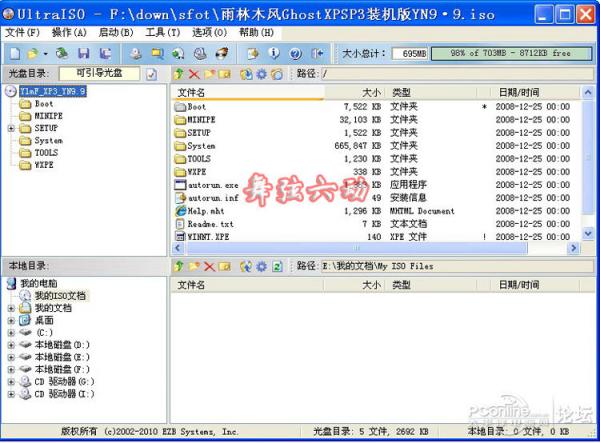The width and height of the screenshot is (600, 443).
Task: Click the Make CD image toolbar icon
Action: [135, 54]
